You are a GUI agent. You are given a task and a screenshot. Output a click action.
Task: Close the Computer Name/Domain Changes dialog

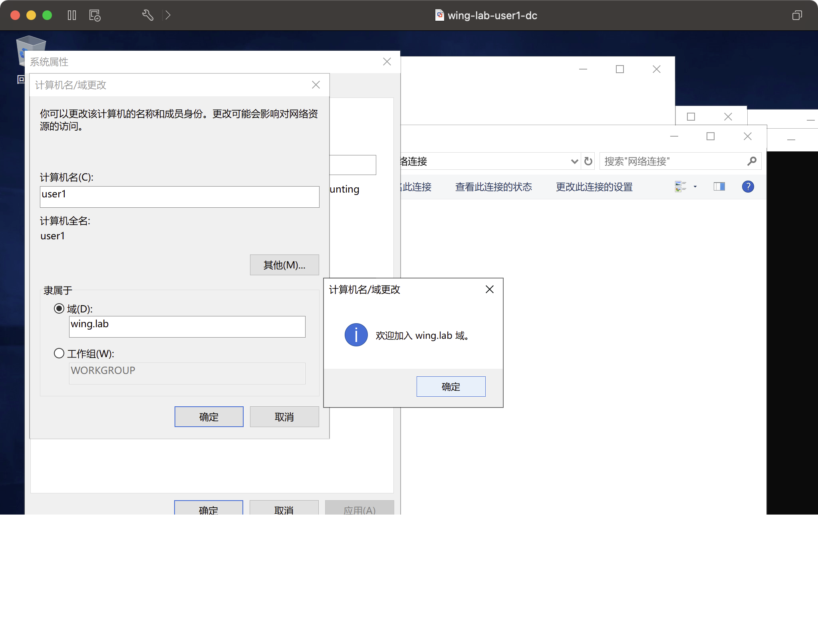[316, 85]
